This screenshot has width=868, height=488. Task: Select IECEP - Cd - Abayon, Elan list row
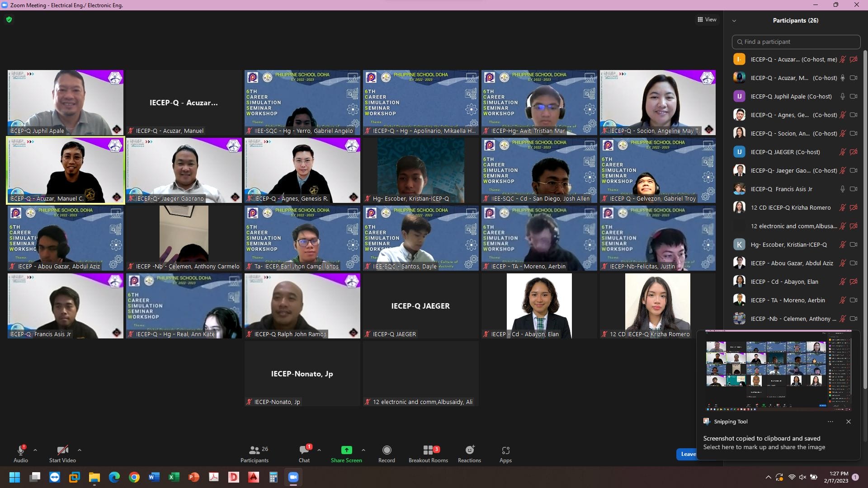click(796, 282)
